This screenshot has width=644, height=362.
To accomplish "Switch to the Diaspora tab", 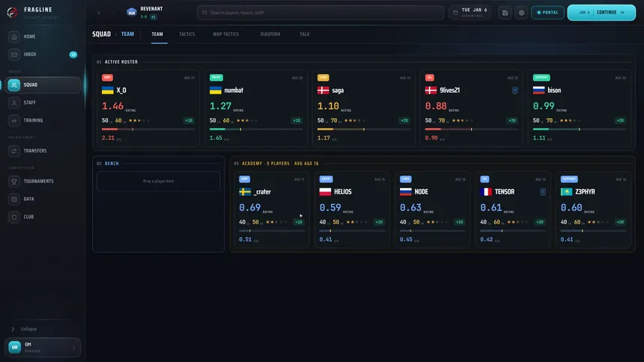I will tap(270, 34).
